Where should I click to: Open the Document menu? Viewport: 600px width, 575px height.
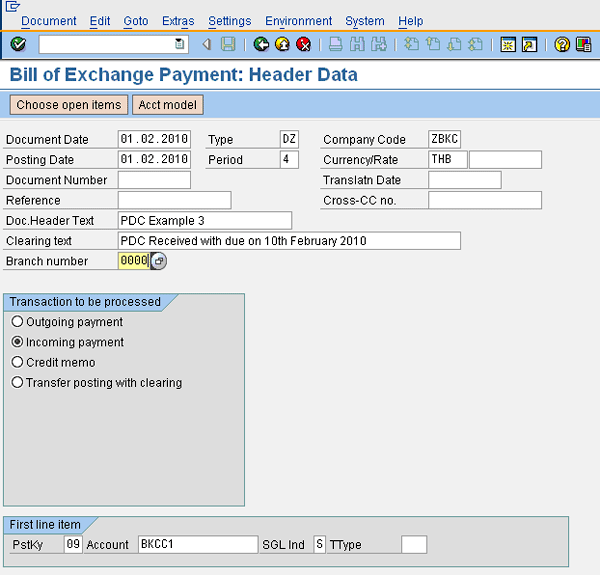tap(48, 21)
